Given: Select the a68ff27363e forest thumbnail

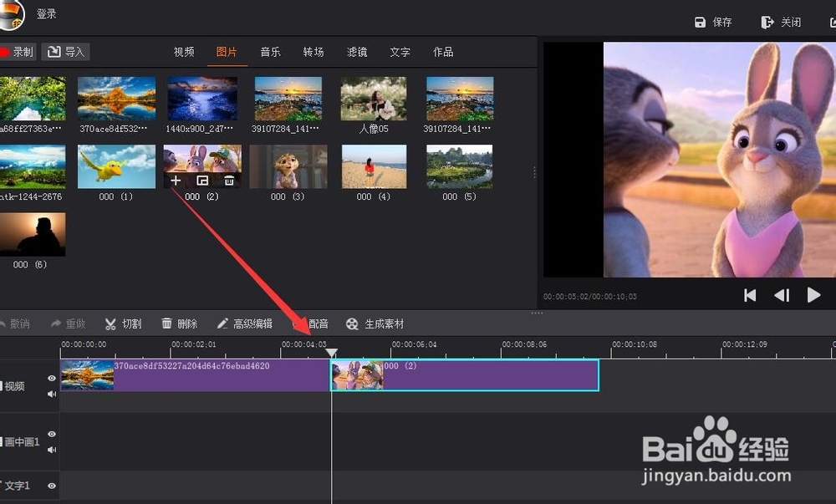Looking at the screenshot, I should (33, 99).
